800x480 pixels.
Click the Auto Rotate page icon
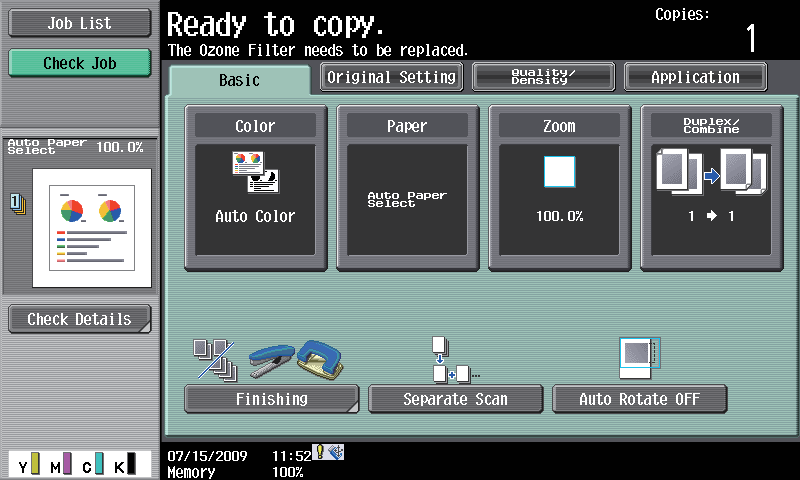[x=639, y=358]
